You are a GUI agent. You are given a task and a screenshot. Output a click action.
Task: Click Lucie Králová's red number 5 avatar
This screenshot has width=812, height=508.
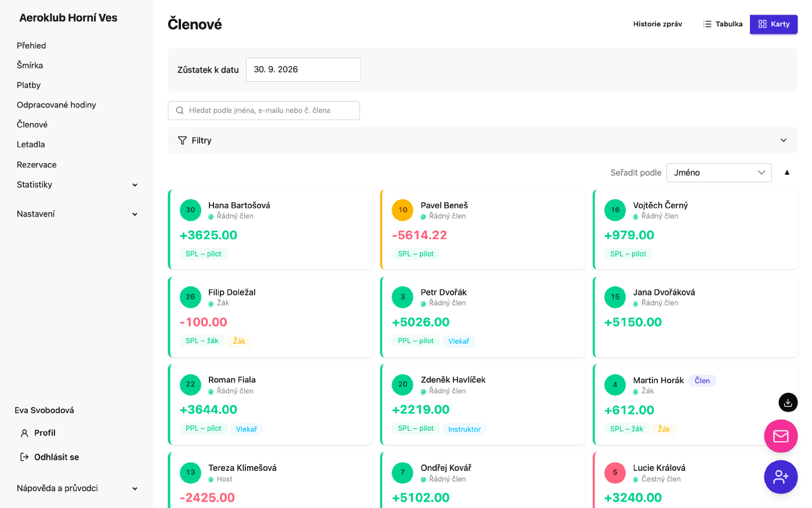(615, 473)
